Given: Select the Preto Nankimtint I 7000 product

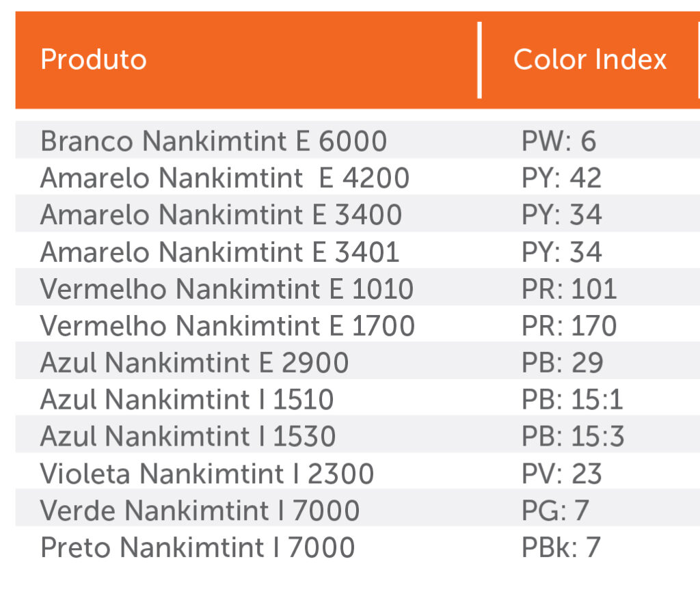Looking at the screenshot, I should (198, 547).
